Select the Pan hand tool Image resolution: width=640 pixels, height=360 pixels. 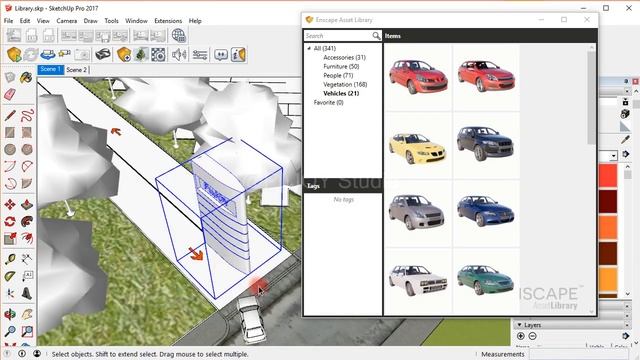[x=27, y=314]
